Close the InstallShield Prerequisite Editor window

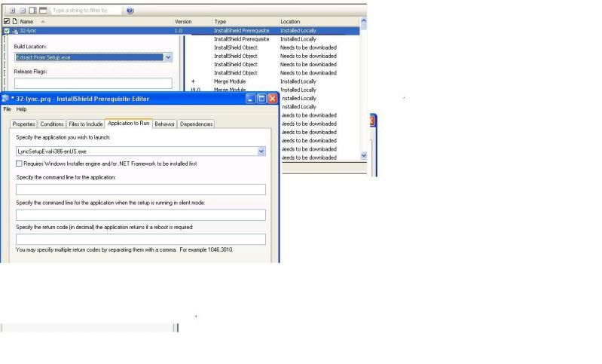273,99
